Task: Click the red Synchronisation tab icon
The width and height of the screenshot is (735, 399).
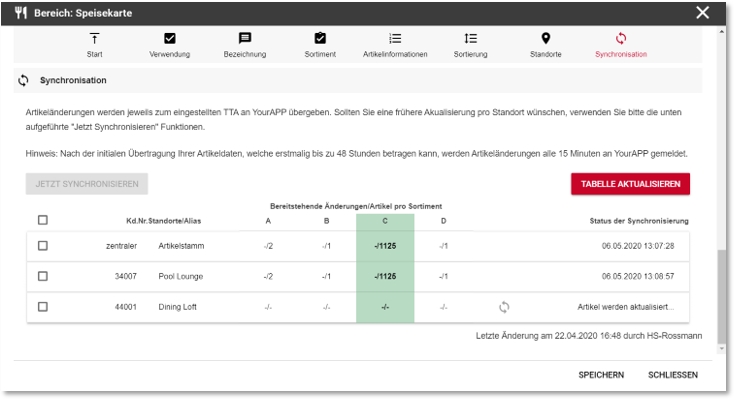Action: point(621,38)
